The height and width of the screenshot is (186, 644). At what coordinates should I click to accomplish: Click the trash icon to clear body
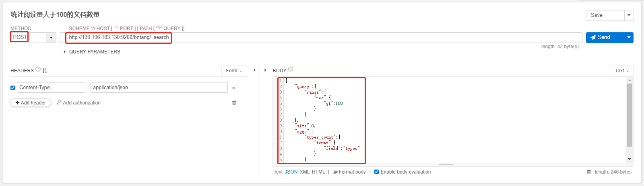(x=589, y=172)
